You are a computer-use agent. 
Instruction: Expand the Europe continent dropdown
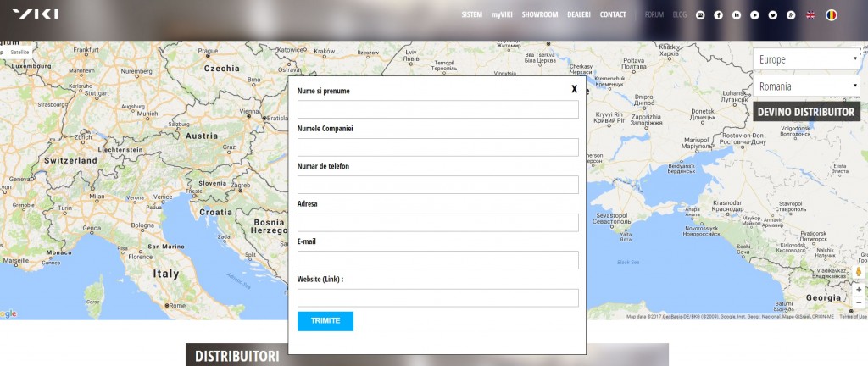pos(806,59)
